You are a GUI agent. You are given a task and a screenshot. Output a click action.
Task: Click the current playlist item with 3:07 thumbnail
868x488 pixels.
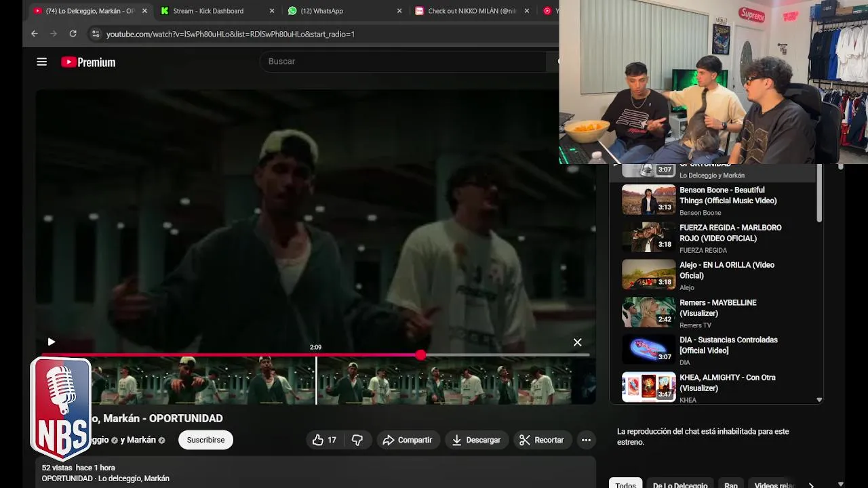712,172
